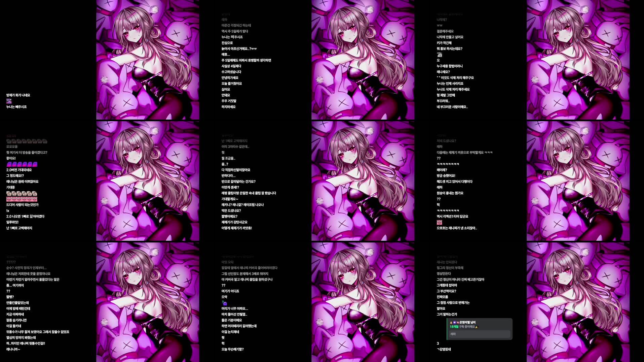Click the purple emote below '으악'

point(224,303)
